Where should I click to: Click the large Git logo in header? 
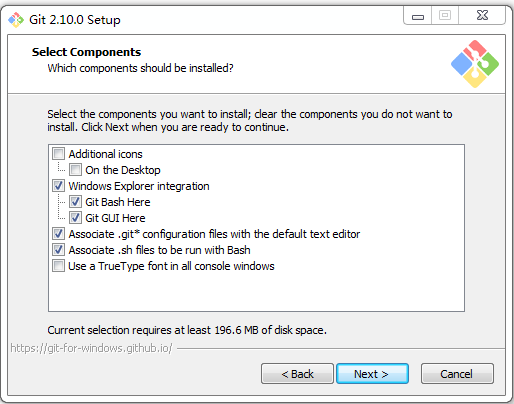475,64
